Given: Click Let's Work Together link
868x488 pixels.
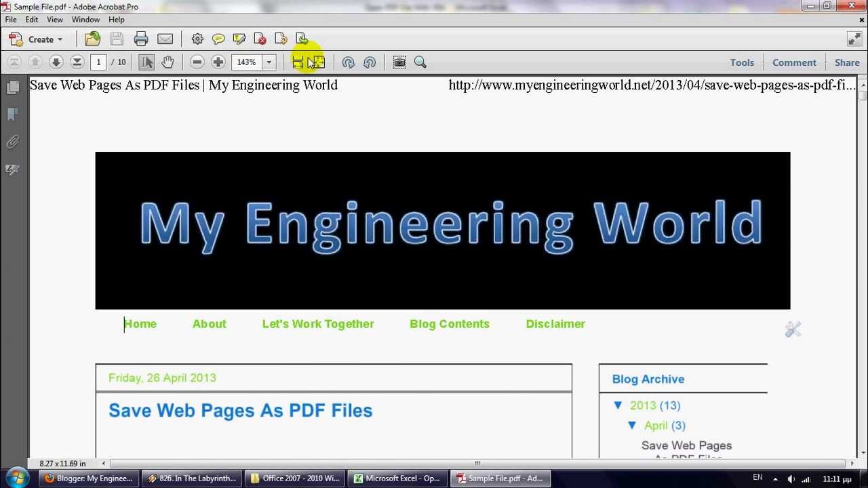Looking at the screenshot, I should point(318,324).
